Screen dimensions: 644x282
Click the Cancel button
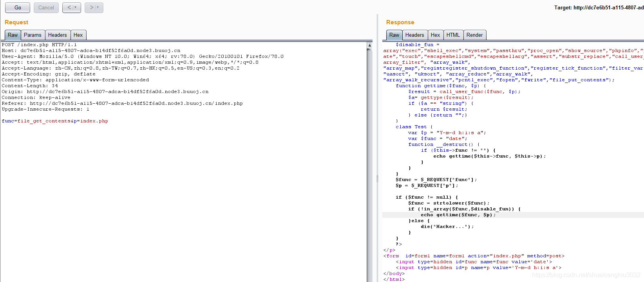pyautogui.click(x=46, y=7)
